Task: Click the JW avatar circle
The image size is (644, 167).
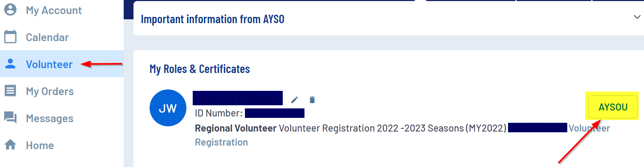Action: pyautogui.click(x=168, y=108)
